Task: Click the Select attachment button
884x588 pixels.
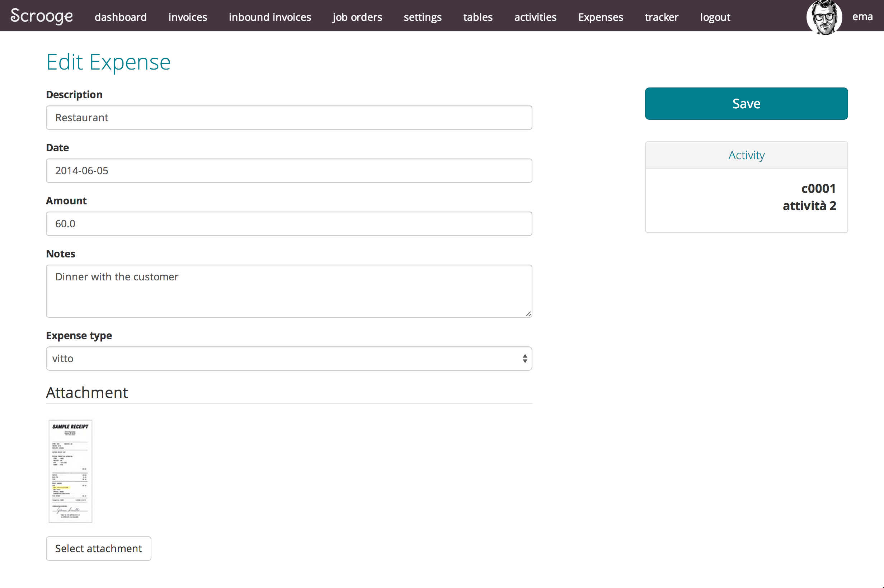Action: (x=98, y=548)
